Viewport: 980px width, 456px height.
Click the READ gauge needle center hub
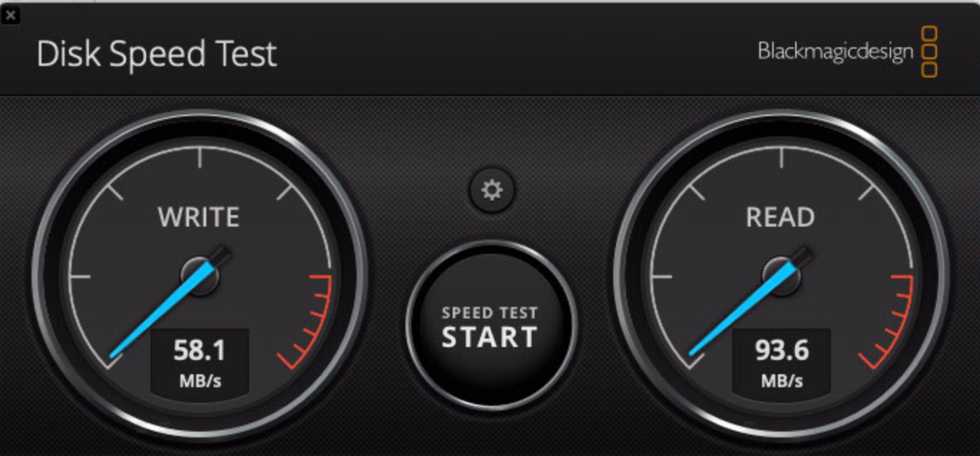[x=782, y=275]
